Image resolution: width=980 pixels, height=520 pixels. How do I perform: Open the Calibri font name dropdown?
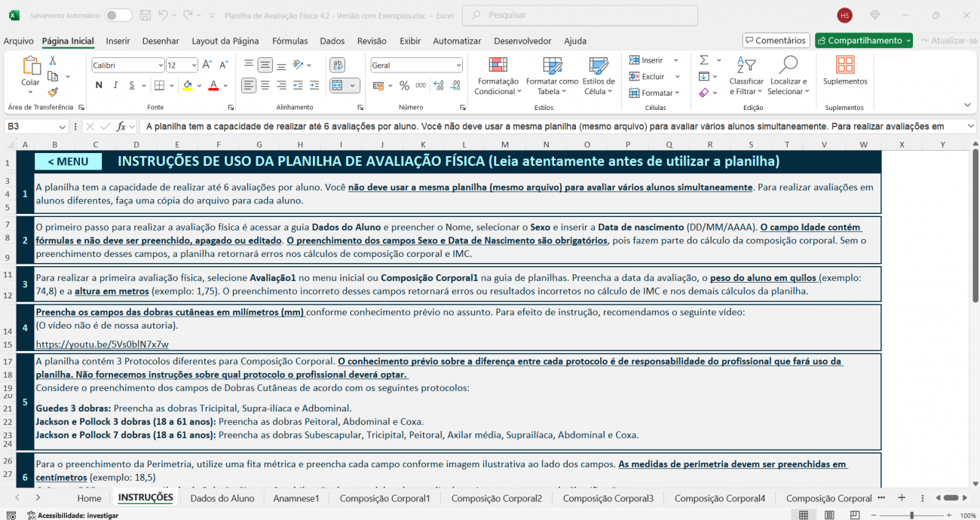point(159,66)
